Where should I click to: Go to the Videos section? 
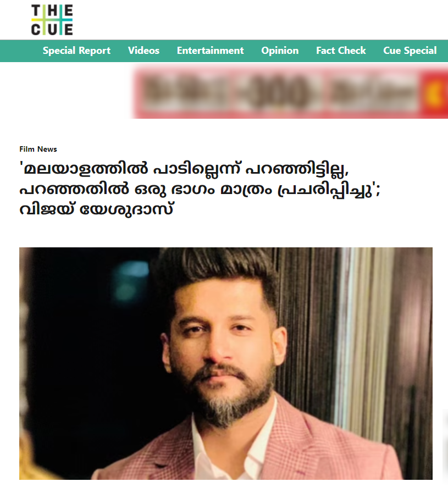pos(143,51)
